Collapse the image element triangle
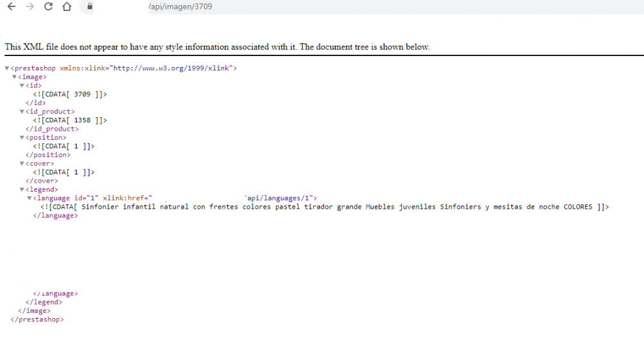 click(14, 77)
